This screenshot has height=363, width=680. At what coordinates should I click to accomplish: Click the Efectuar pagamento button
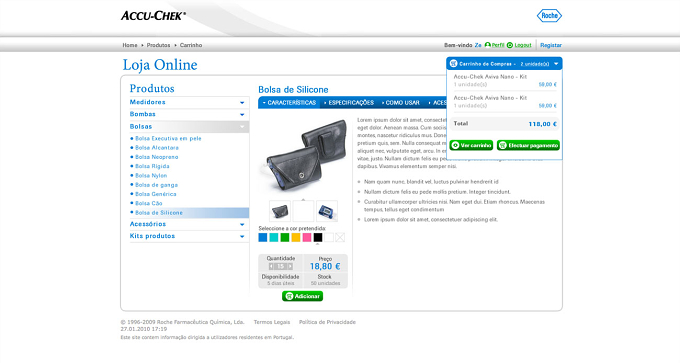point(528,145)
